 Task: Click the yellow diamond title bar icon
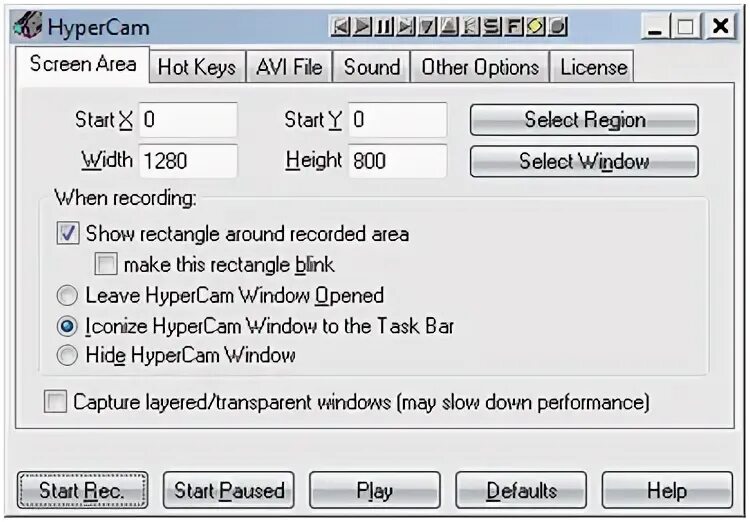pyautogui.click(x=536, y=27)
